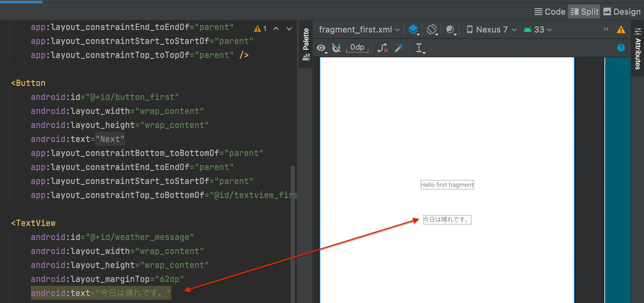Click the android:text="今日は晴れです。" line
The width and height of the screenshot is (644, 303).
[x=101, y=293]
